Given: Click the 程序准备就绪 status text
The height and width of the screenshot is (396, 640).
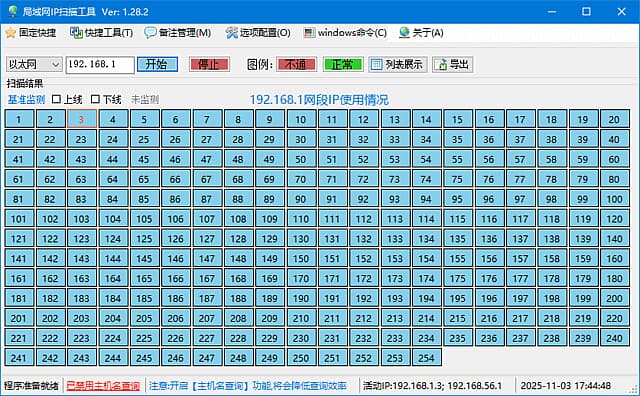Looking at the screenshot, I should (x=31, y=385).
